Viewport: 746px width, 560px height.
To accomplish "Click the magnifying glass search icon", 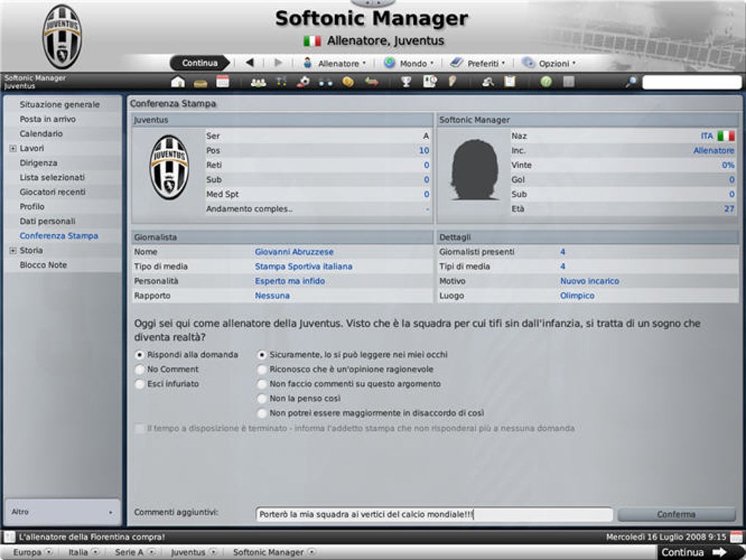I will (631, 82).
